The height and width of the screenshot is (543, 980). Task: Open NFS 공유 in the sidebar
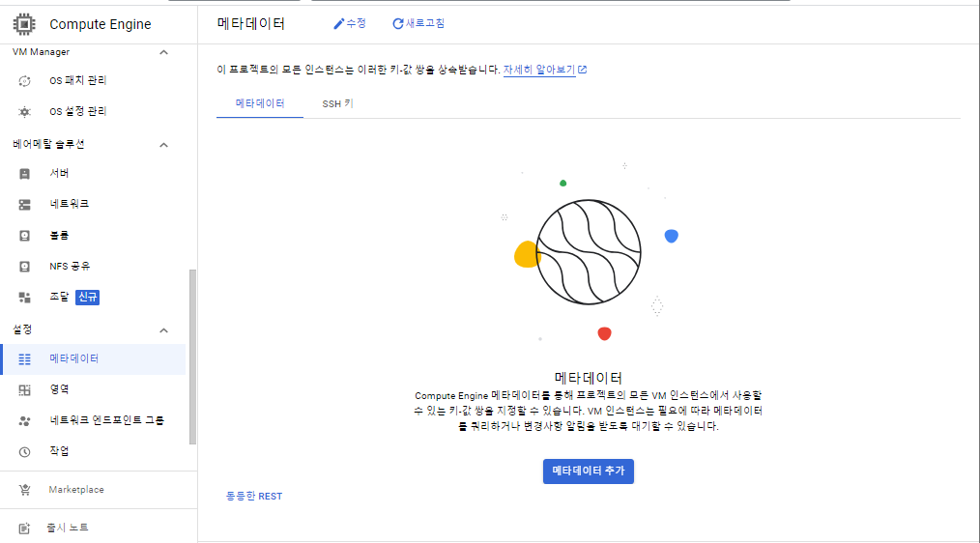93,266
